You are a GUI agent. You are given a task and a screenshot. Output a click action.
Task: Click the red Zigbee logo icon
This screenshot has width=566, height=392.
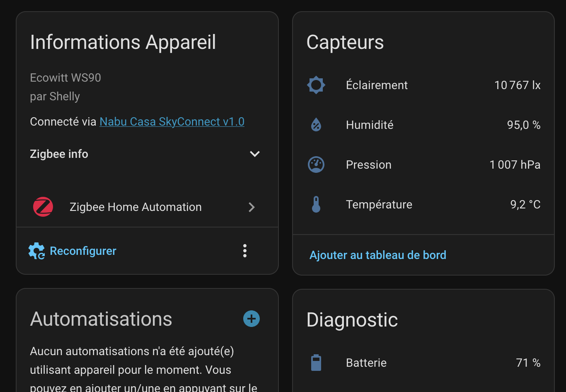click(43, 207)
